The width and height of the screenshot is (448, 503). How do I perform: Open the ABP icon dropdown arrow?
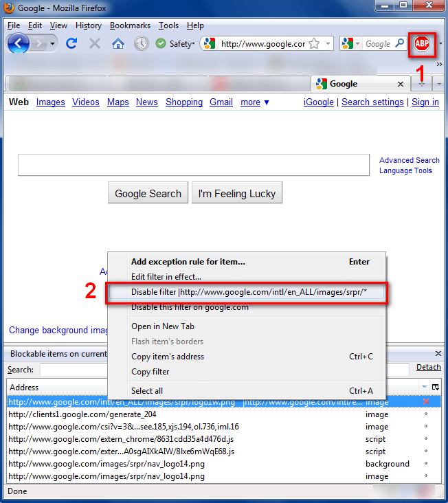[x=440, y=43]
